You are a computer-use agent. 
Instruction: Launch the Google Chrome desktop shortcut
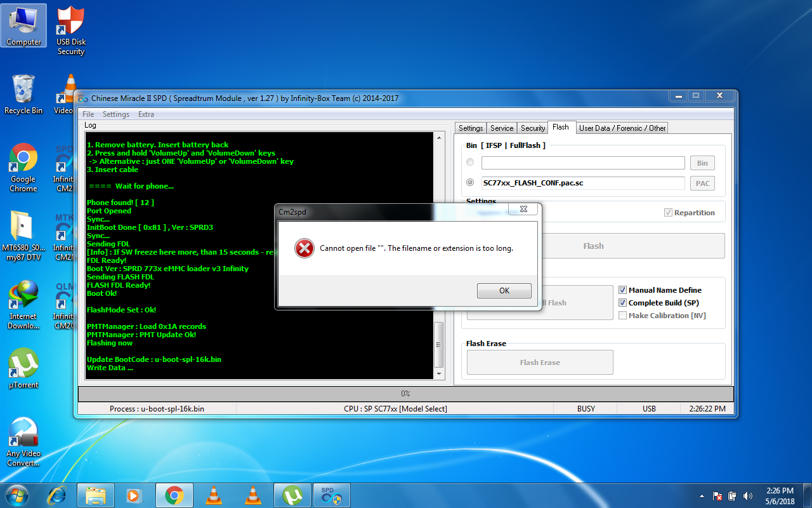pos(23,168)
